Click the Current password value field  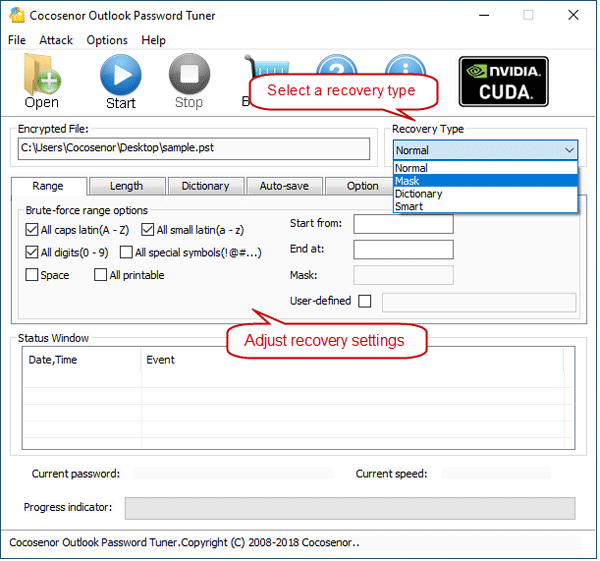point(233,474)
